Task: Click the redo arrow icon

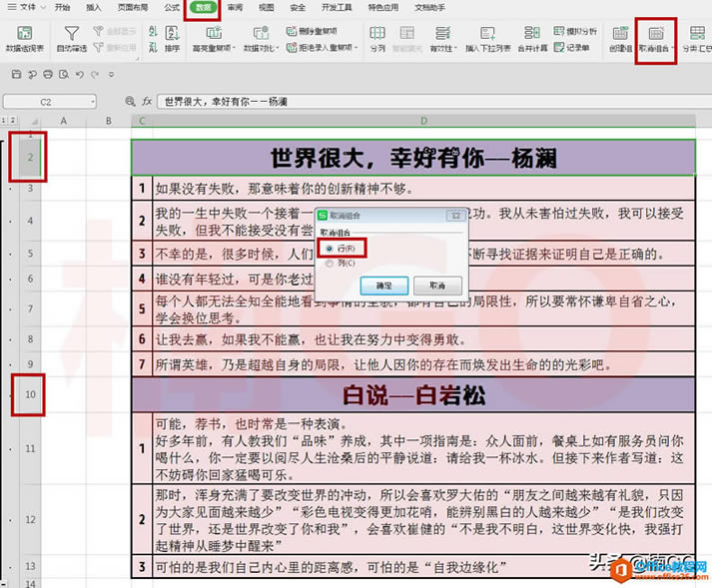Action: (x=95, y=75)
